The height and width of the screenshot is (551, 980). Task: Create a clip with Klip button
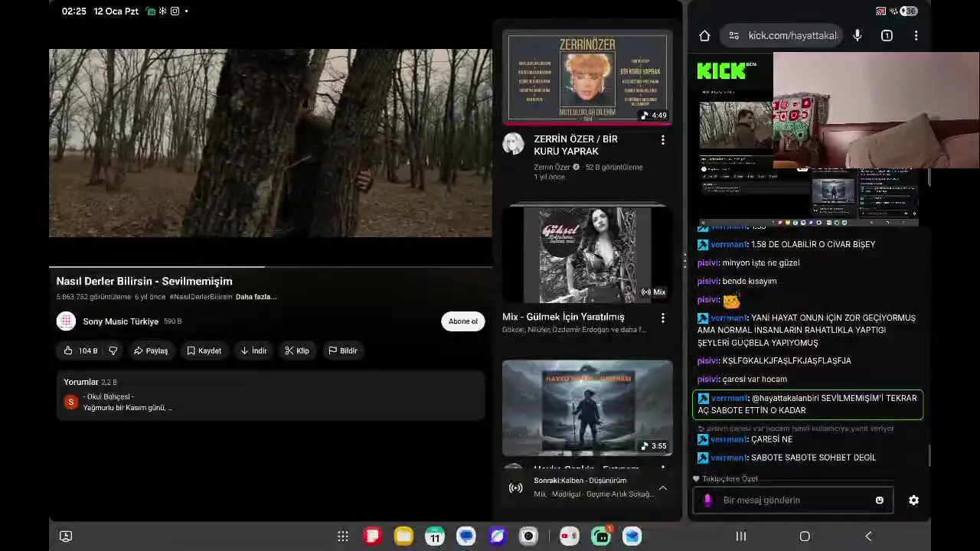297,350
